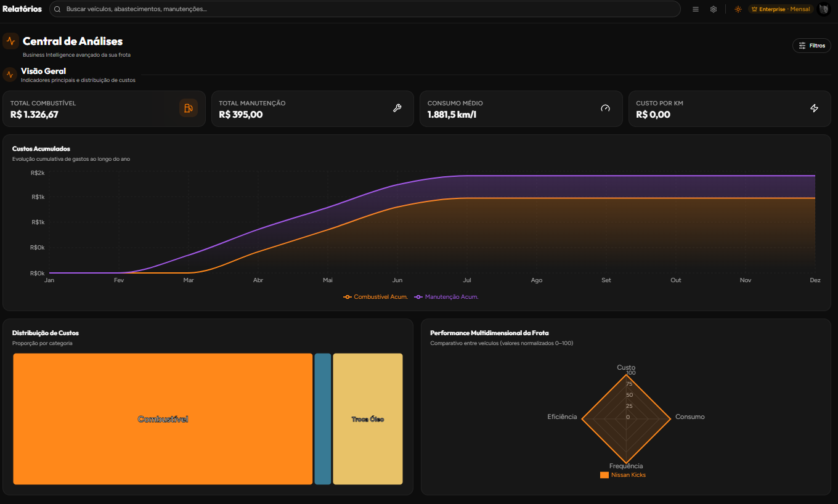This screenshot has height=504, width=838.
Task: Click the wrench icon on Total Manutenção
Action: [397, 108]
